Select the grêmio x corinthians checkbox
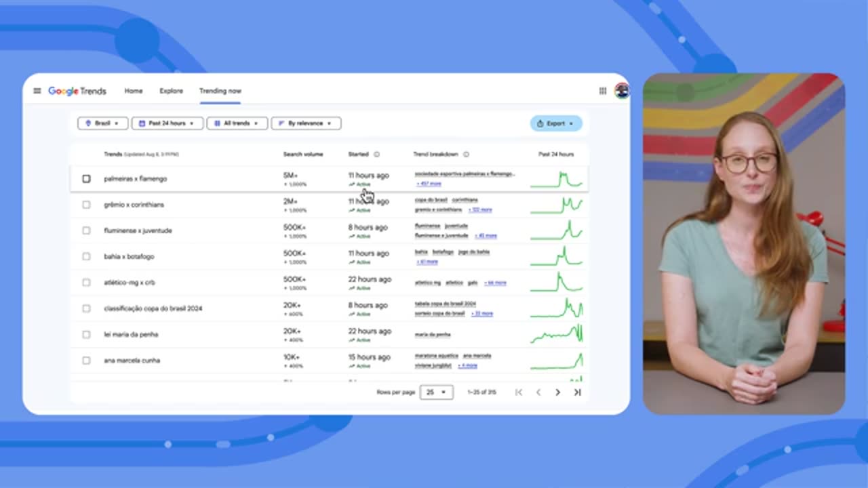Viewport: 868px width, 488px height. pyautogui.click(x=86, y=205)
